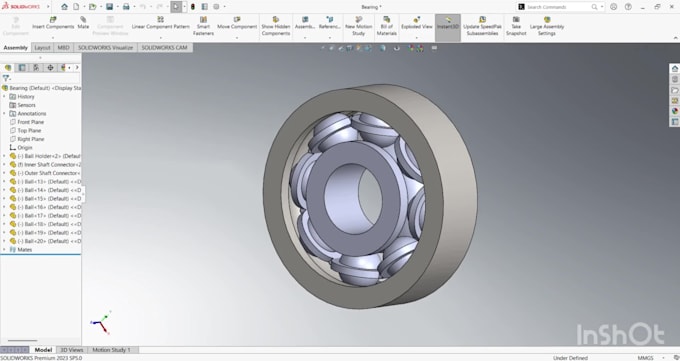
Task: Click the MMGS units in the status bar
Action: pos(645,358)
